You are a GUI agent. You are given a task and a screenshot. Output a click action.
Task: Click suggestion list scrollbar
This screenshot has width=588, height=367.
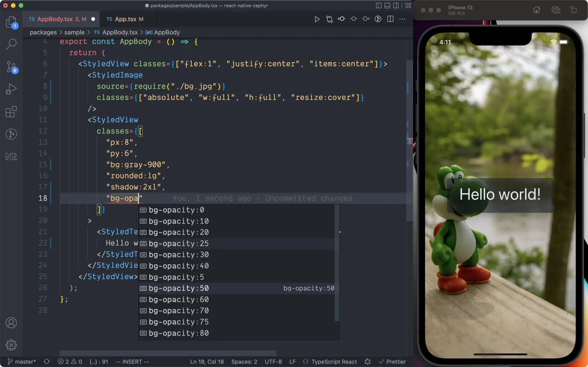[337, 263]
